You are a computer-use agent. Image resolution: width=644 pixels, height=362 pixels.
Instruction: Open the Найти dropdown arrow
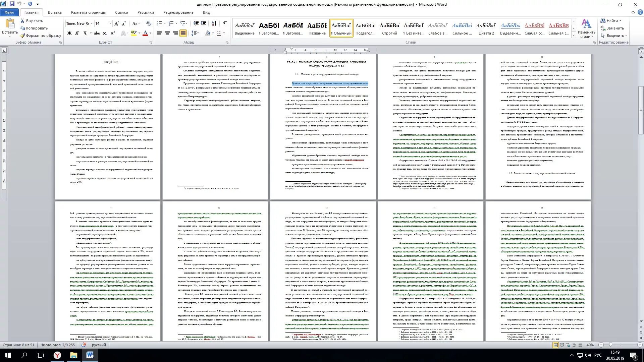coord(620,21)
